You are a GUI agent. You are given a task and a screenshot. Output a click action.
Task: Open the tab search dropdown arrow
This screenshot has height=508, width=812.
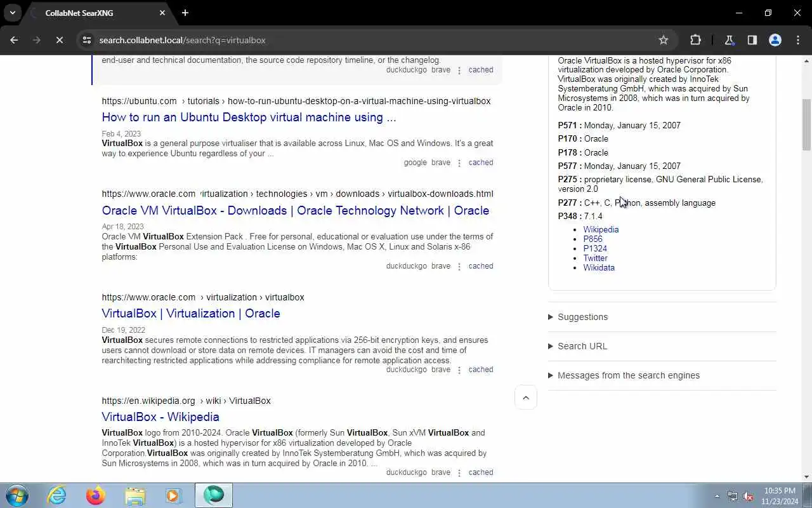click(x=12, y=13)
